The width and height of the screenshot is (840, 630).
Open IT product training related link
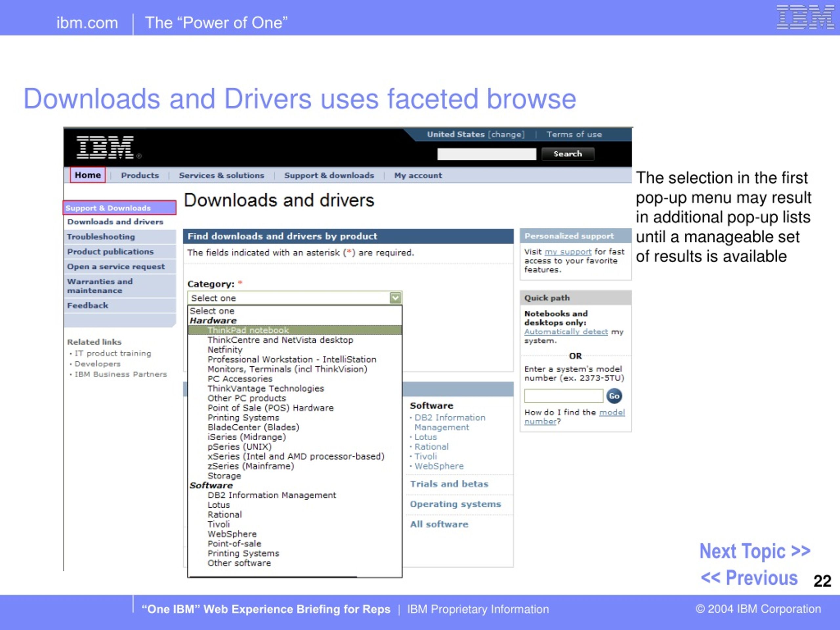[x=113, y=353]
